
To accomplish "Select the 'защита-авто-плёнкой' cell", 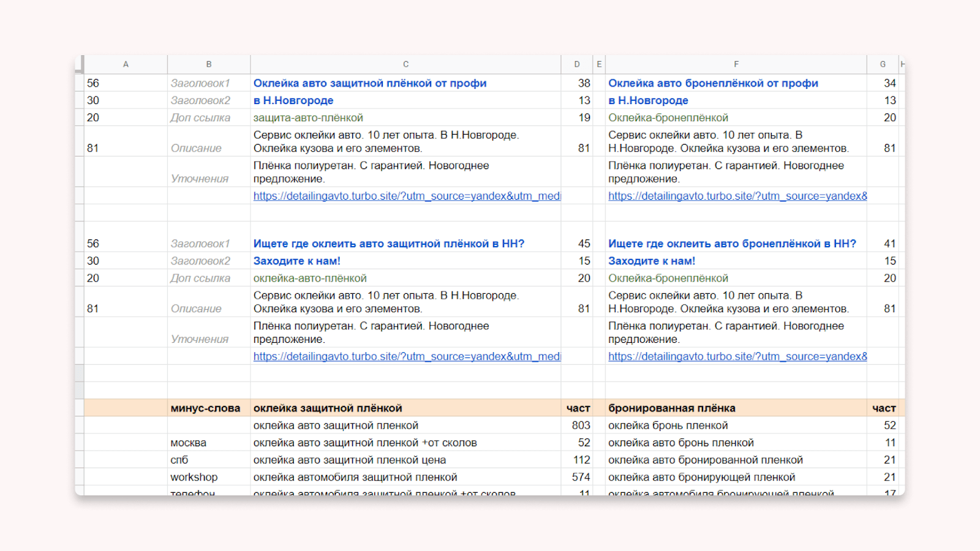I will pos(308,118).
